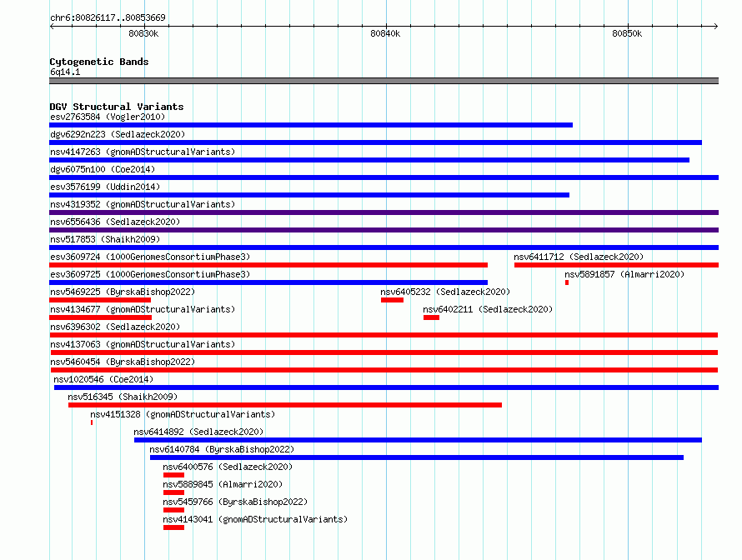Click nsv5469225 (ByrskaBishop2022) label
Image resolution: width=742 pixels, height=560 pixels.
pos(123,292)
